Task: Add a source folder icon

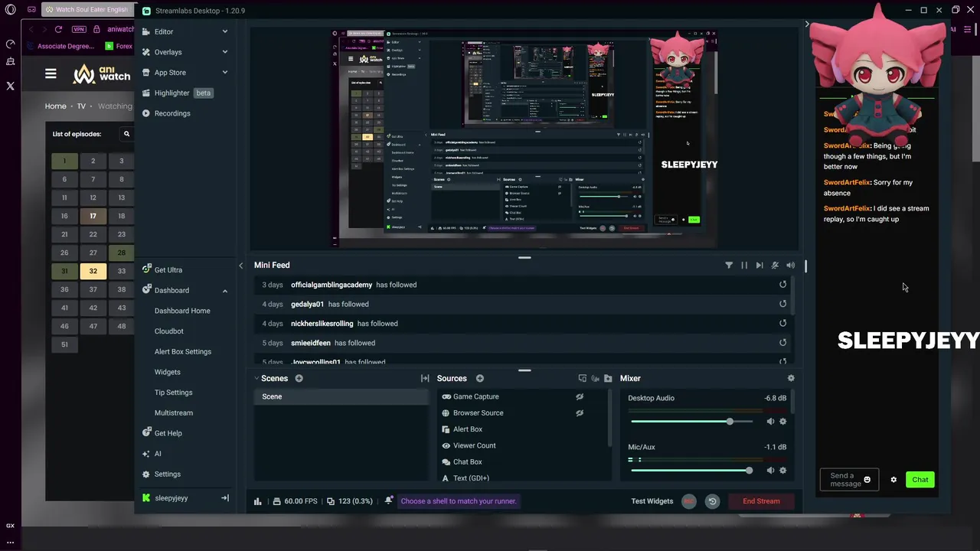Action: 608,379
